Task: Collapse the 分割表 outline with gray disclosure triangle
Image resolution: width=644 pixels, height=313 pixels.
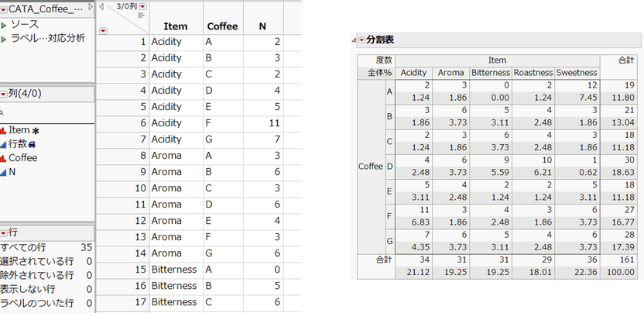Action: click(x=355, y=40)
